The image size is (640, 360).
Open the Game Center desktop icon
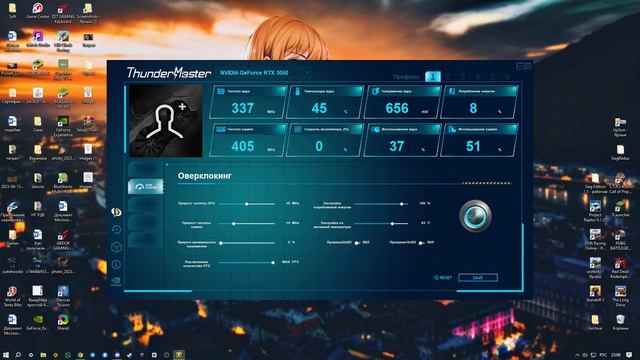(38, 11)
